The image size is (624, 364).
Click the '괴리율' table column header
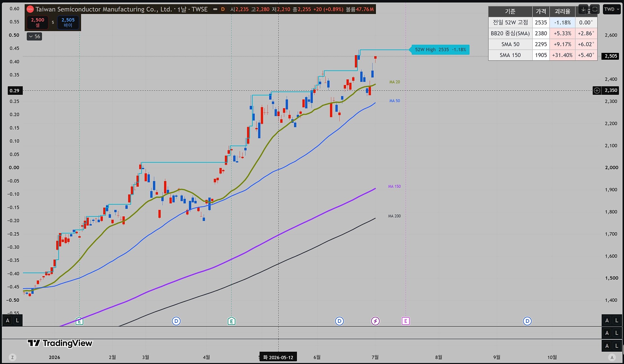[562, 11]
